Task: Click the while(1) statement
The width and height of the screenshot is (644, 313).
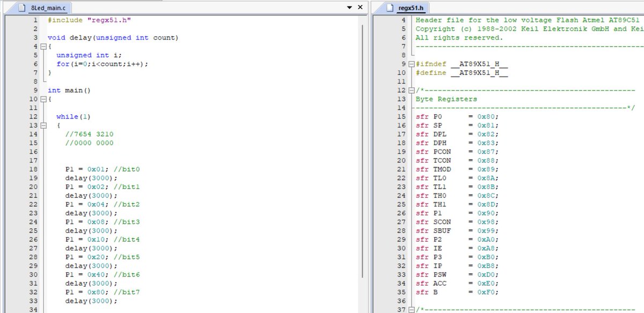Action: pos(75,116)
